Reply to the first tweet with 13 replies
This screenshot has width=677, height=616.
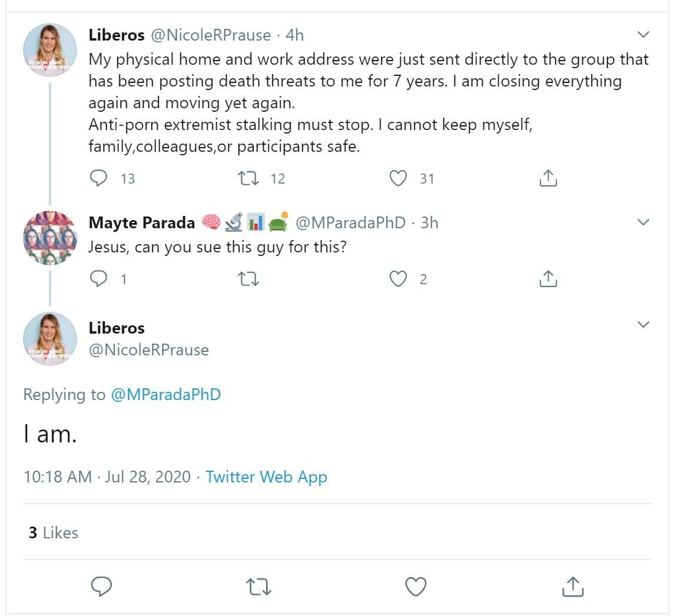pyautogui.click(x=99, y=178)
